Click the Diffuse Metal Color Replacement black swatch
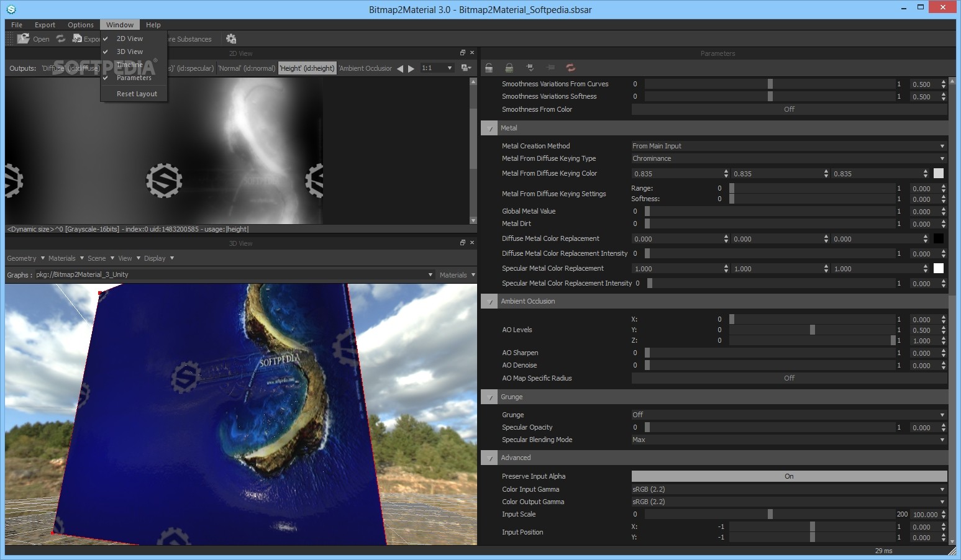 click(x=939, y=238)
